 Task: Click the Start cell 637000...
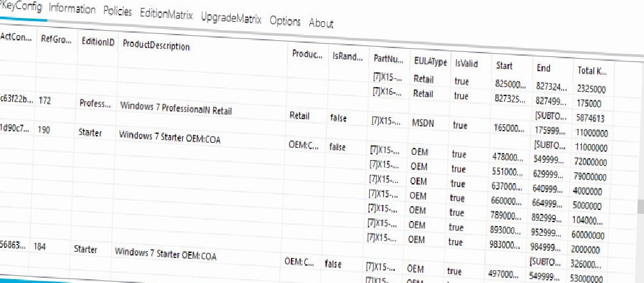click(508, 186)
